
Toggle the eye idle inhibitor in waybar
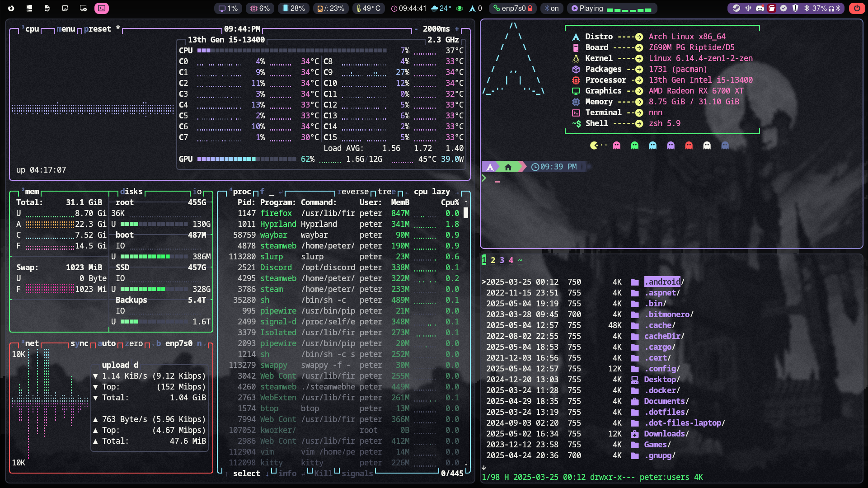click(x=460, y=8)
